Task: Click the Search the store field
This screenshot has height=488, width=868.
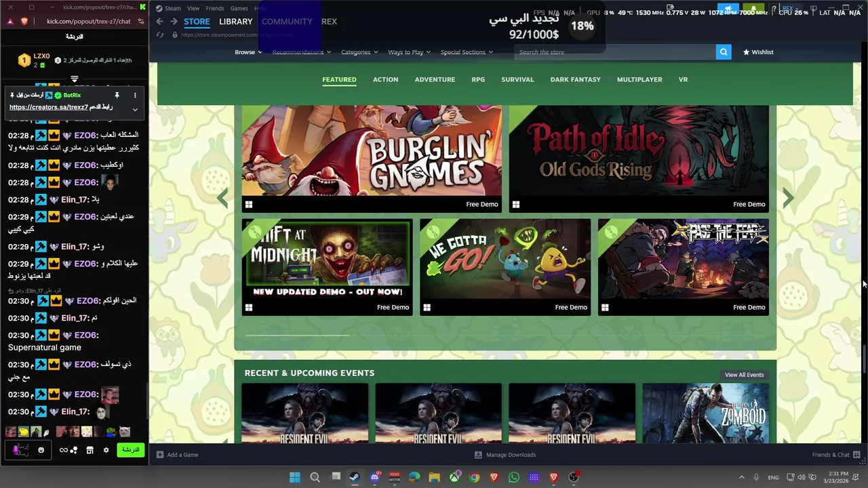Action: point(616,52)
